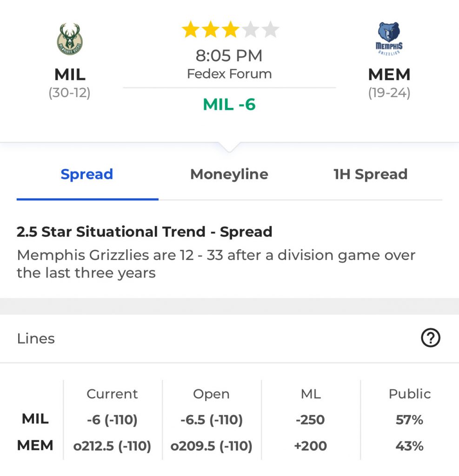Select the Spread tab
The height and width of the screenshot is (476, 459).
87,174
